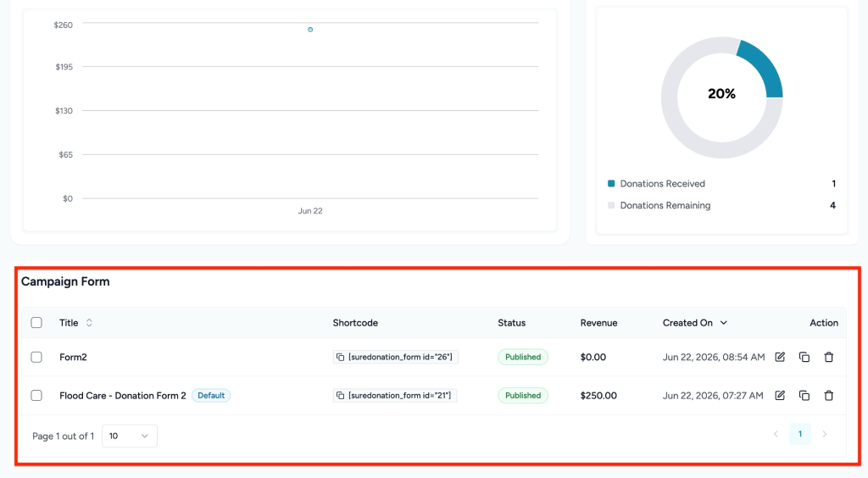Select the shortcode text with id="26"
This screenshot has height=478, width=868.
[400, 357]
